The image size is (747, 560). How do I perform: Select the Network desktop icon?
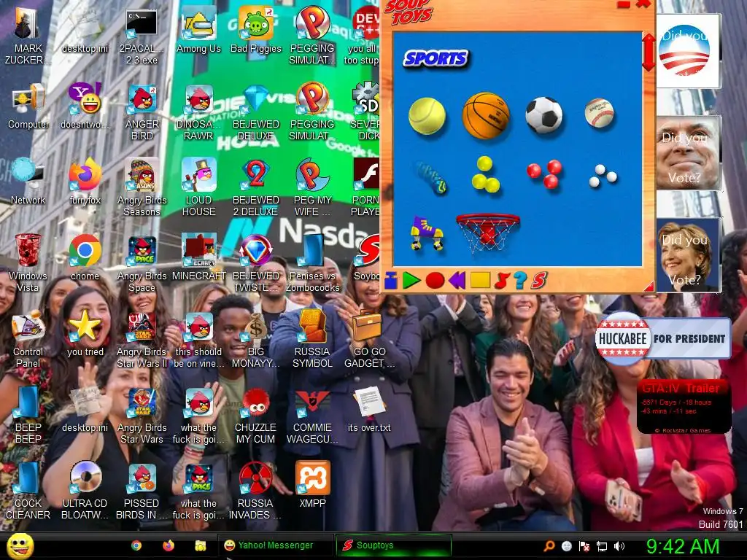tap(28, 182)
